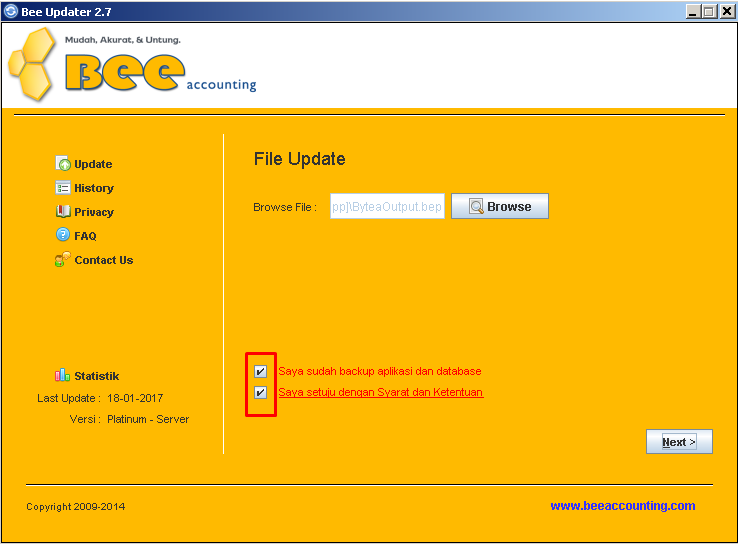Viewport: 738px width, 544px height.
Task: Click the Copyright 2009-2014 text
Action: 76,507
